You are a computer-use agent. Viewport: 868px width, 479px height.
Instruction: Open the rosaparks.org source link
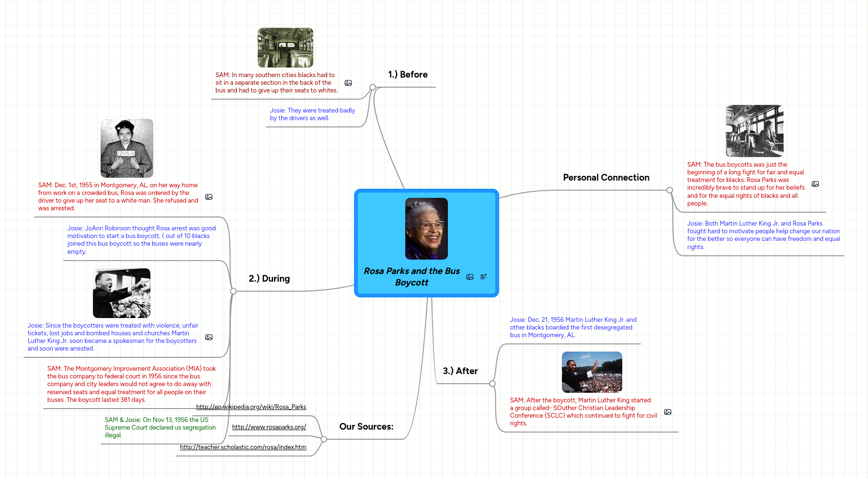pyautogui.click(x=269, y=427)
